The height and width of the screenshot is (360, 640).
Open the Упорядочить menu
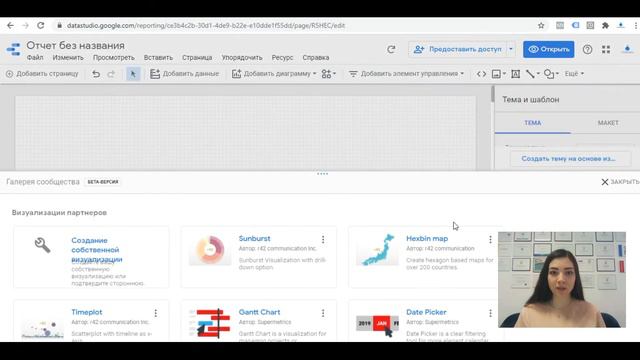[242, 58]
